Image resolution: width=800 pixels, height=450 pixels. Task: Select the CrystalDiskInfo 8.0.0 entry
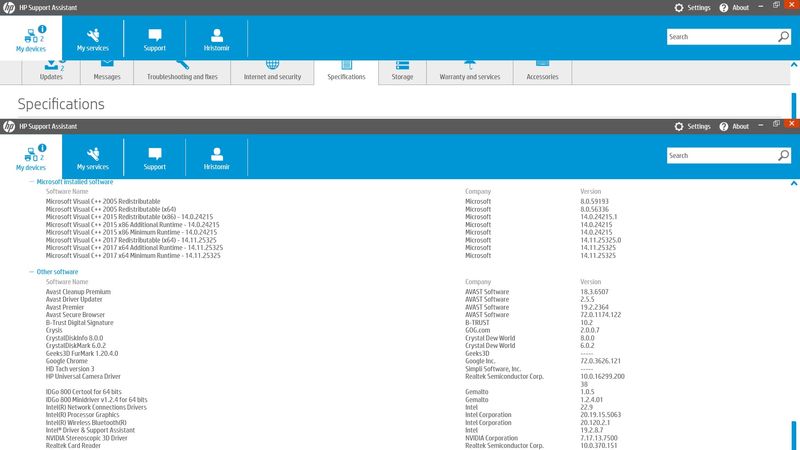coord(74,338)
